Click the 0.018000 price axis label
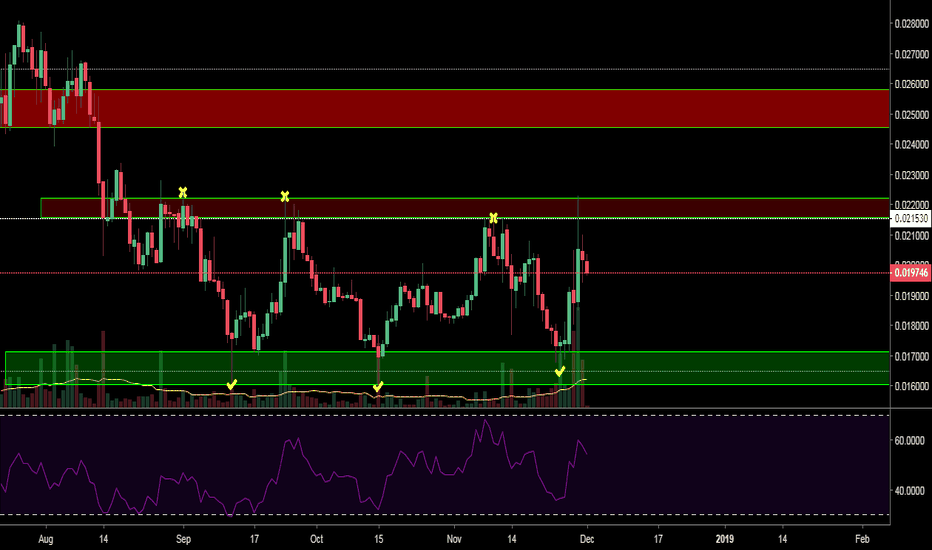The width and height of the screenshot is (932, 550). [911, 326]
